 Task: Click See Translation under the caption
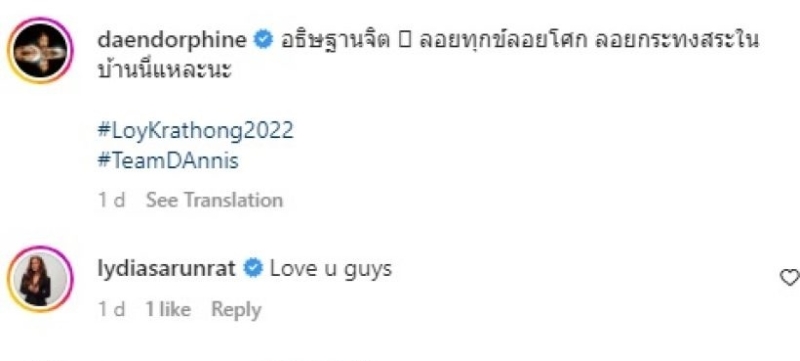tap(214, 200)
